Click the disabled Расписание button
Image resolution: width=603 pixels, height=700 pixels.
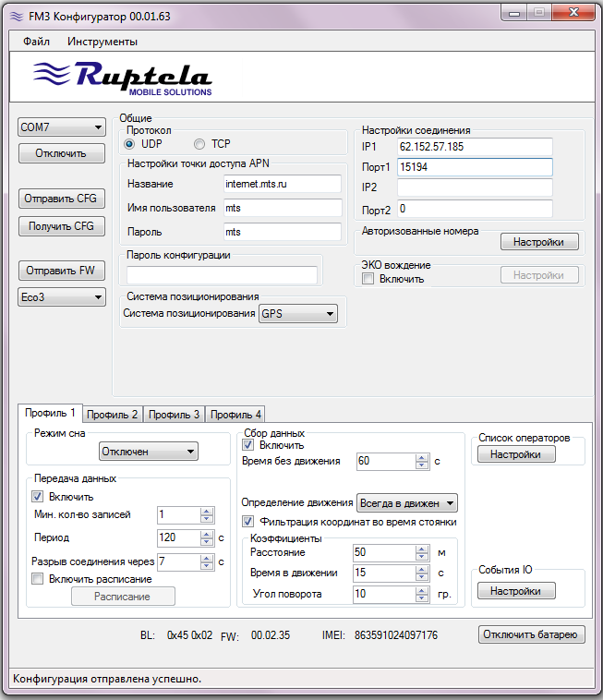pos(123,597)
